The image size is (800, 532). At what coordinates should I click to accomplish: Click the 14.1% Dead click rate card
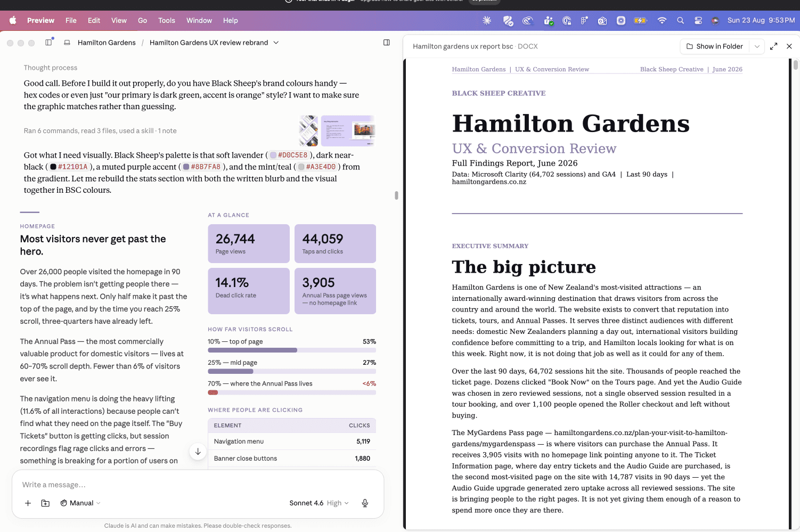pos(249,291)
